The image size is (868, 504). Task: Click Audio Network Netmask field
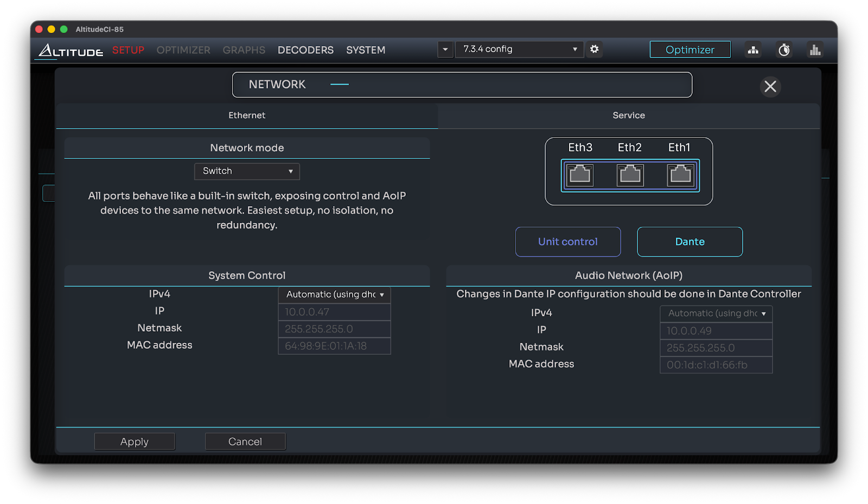[716, 348]
